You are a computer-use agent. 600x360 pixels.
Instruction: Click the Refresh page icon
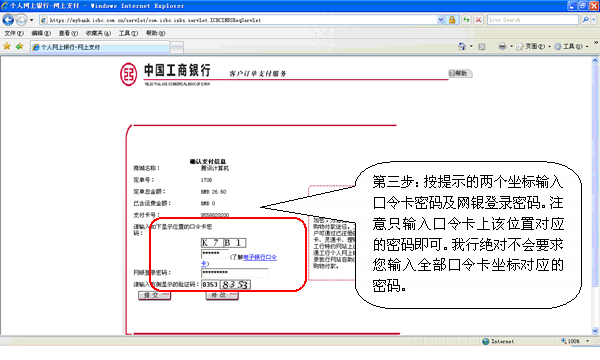(466, 20)
